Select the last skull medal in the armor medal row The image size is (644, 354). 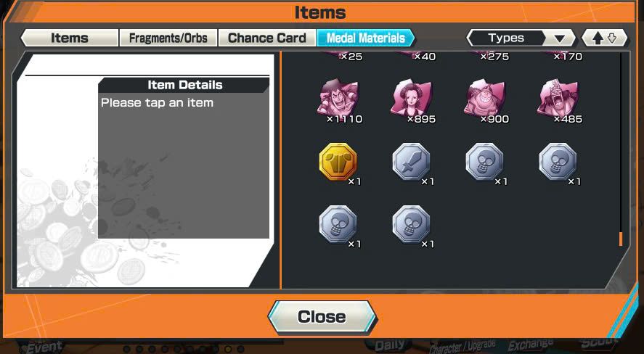tap(558, 162)
